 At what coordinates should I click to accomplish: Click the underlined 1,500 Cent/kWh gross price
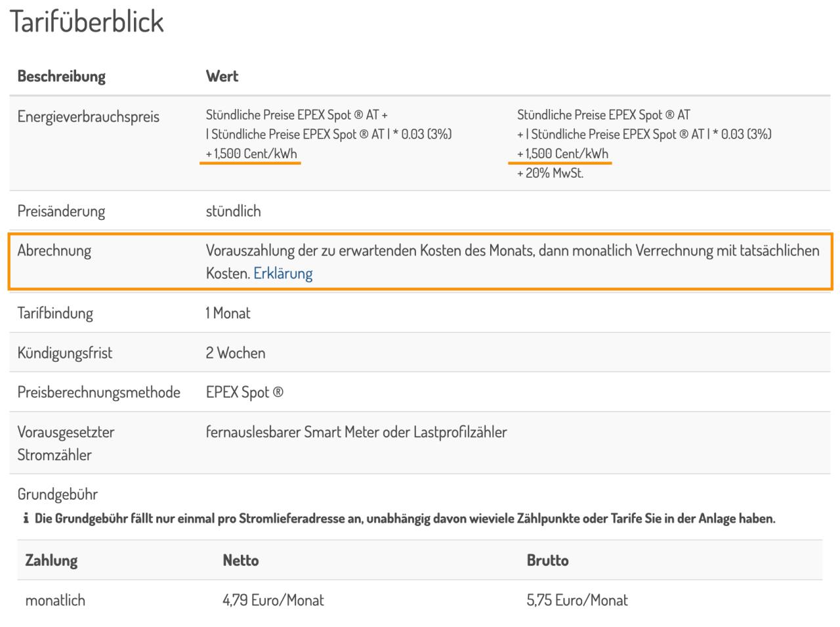[x=562, y=154]
